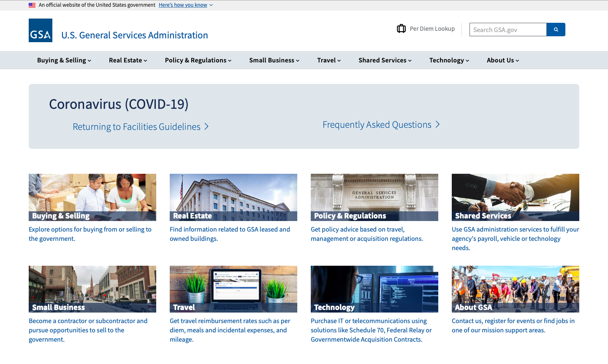
Task: Click Use GSA administration services description
Action: pos(516,239)
